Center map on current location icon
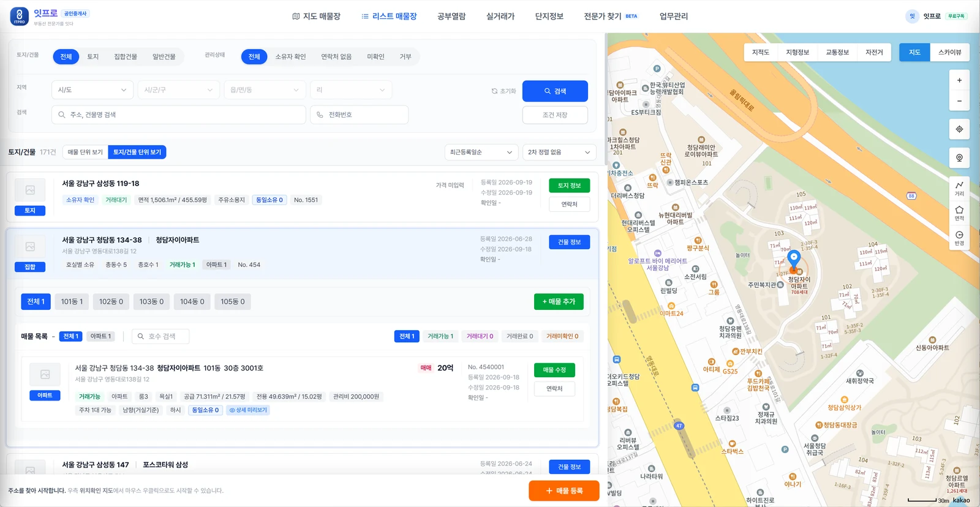Viewport: 980px width, 507px height. pos(959,129)
